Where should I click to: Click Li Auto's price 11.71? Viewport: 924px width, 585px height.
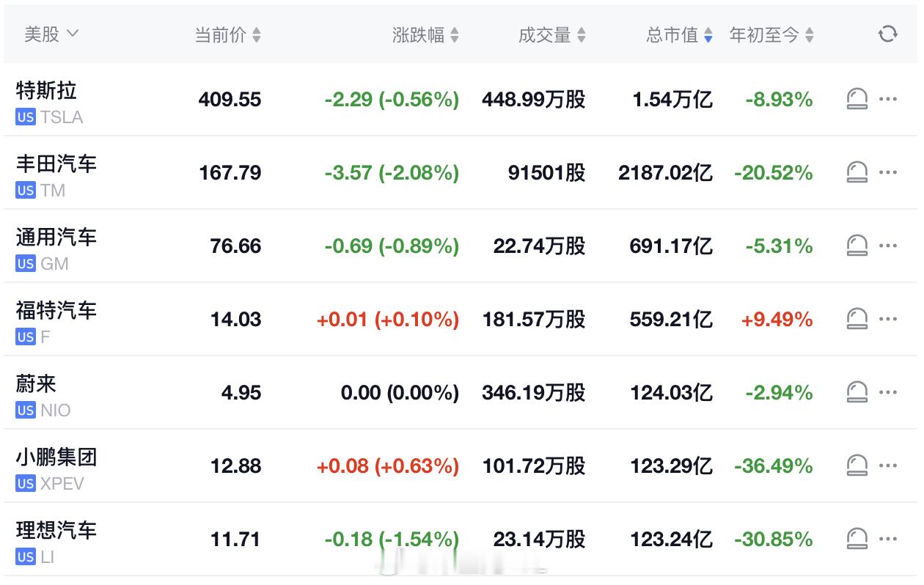(235, 540)
